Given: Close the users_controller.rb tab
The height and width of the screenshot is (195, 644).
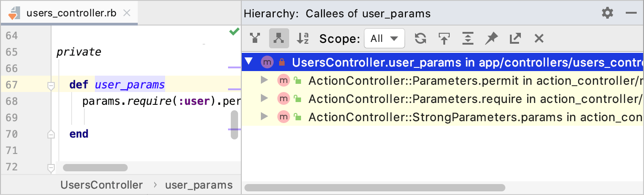Looking at the screenshot, I should click(127, 13).
